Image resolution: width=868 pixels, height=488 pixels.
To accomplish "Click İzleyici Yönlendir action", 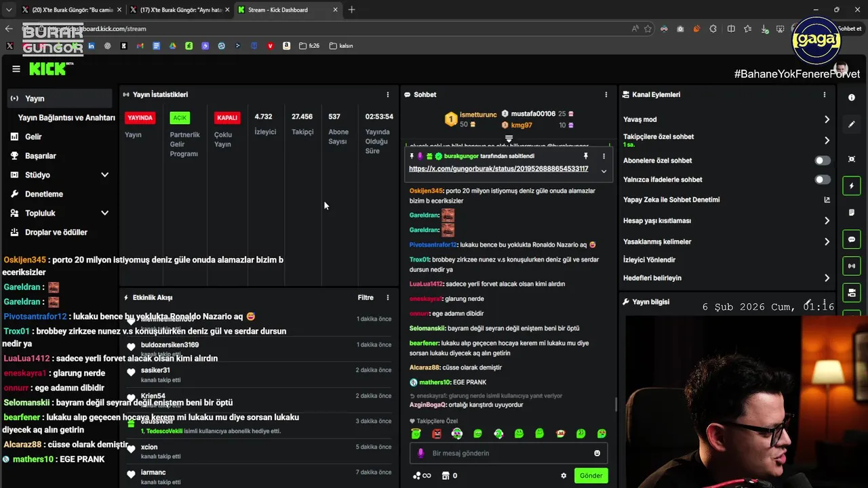I will [650, 260].
